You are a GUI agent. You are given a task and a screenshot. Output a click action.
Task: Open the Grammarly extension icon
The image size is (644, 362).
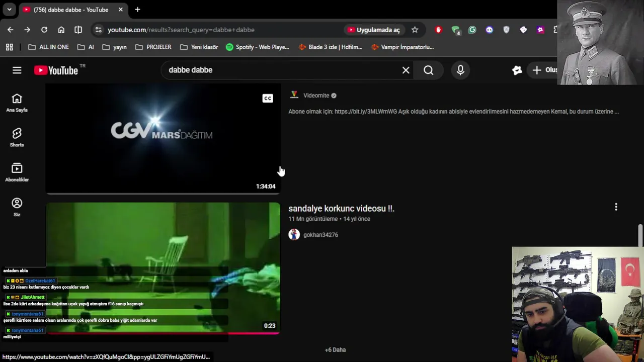[x=472, y=30]
